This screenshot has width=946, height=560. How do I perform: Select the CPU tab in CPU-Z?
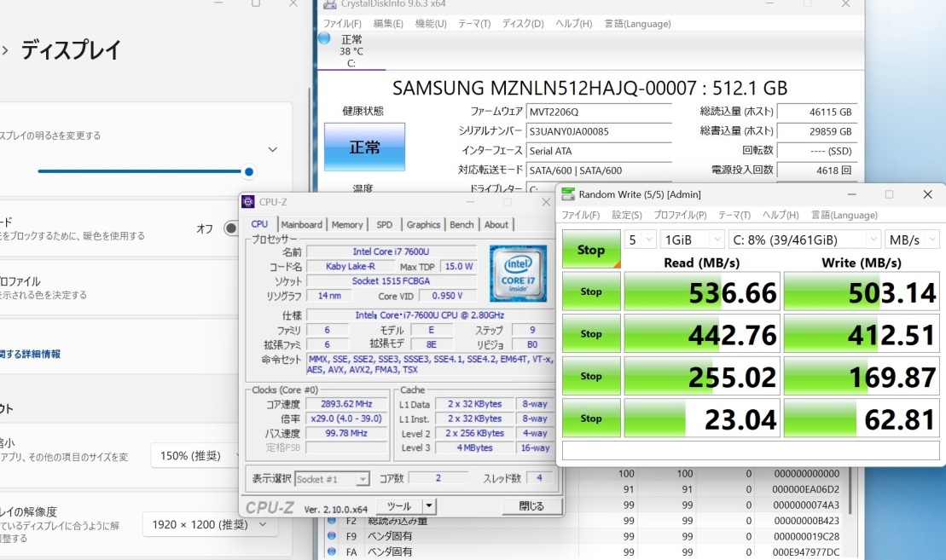click(x=259, y=223)
